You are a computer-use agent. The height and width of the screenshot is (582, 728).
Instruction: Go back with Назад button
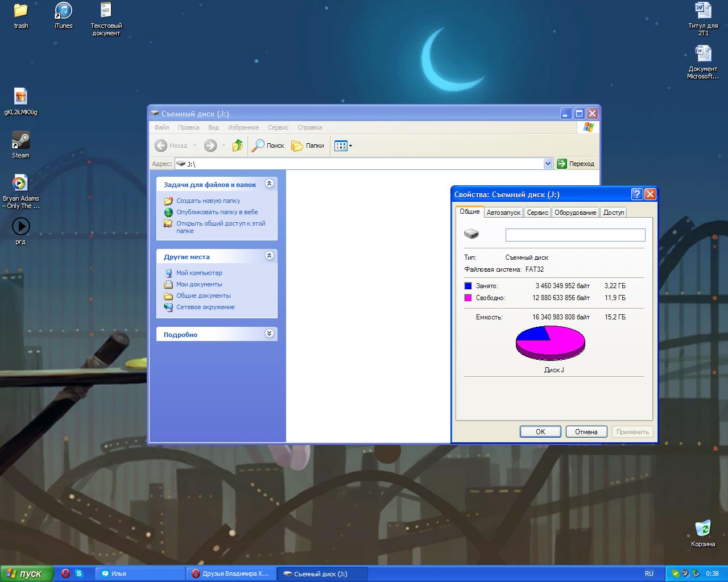click(x=171, y=145)
